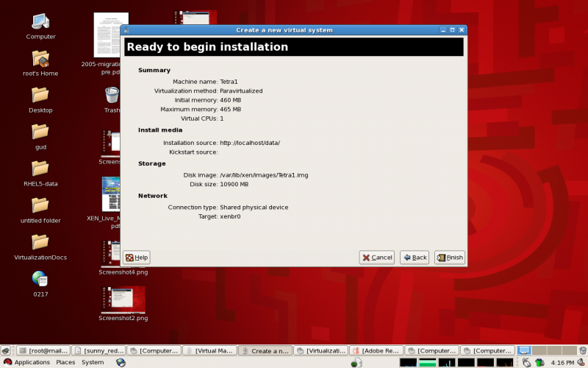Switch to the [root@mail...] terminal window
Screen dimensions: 588x368
tap(43, 351)
